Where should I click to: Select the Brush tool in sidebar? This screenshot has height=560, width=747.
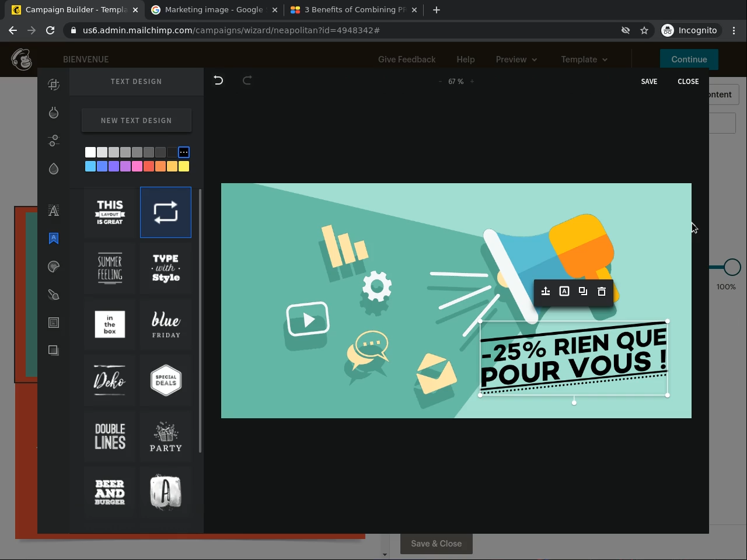[54, 295]
